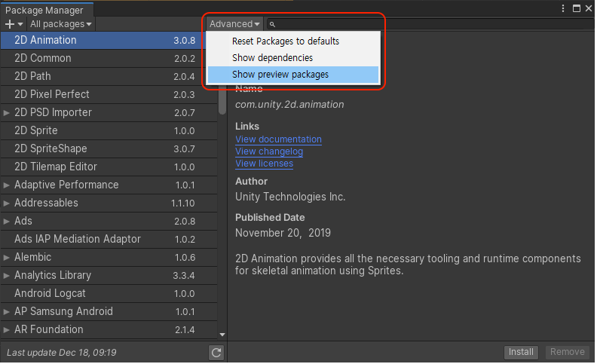The image size is (597, 364).
Task: Click in the package search field
Action: click(430, 24)
